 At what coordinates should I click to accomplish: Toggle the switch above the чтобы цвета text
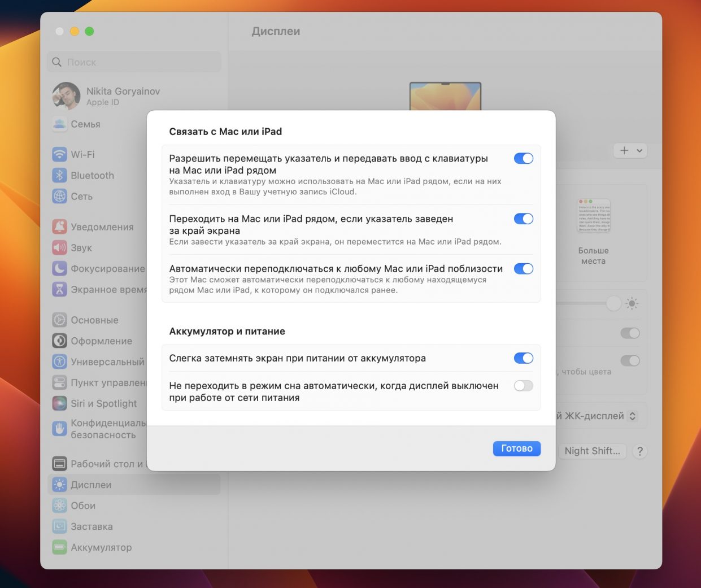[x=630, y=360]
